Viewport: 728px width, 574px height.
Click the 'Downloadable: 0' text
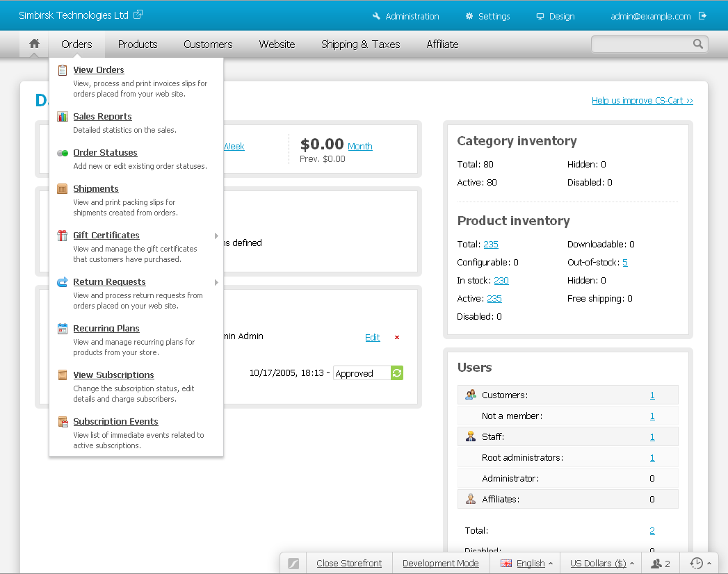coord(601,244)
